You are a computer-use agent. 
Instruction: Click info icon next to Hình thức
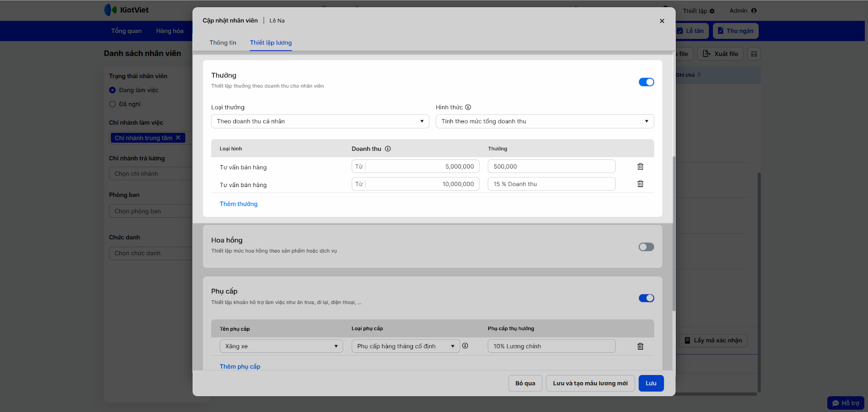coord(468,107)
